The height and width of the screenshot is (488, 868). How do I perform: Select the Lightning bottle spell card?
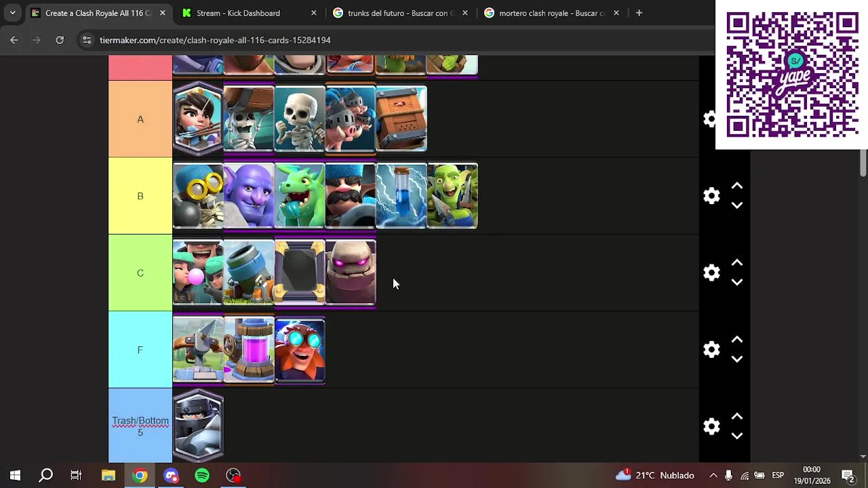point(401,196)
